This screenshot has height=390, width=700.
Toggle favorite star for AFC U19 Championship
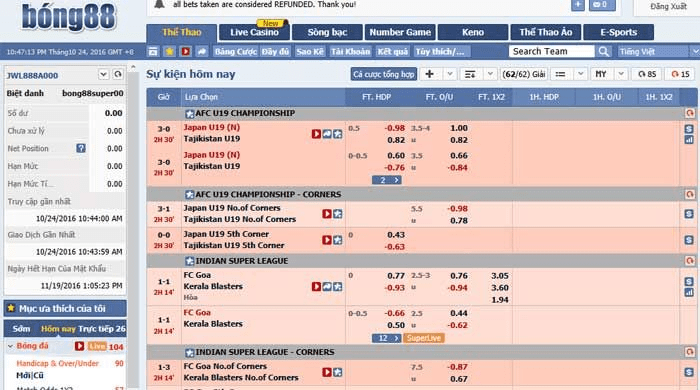point(189,114)
